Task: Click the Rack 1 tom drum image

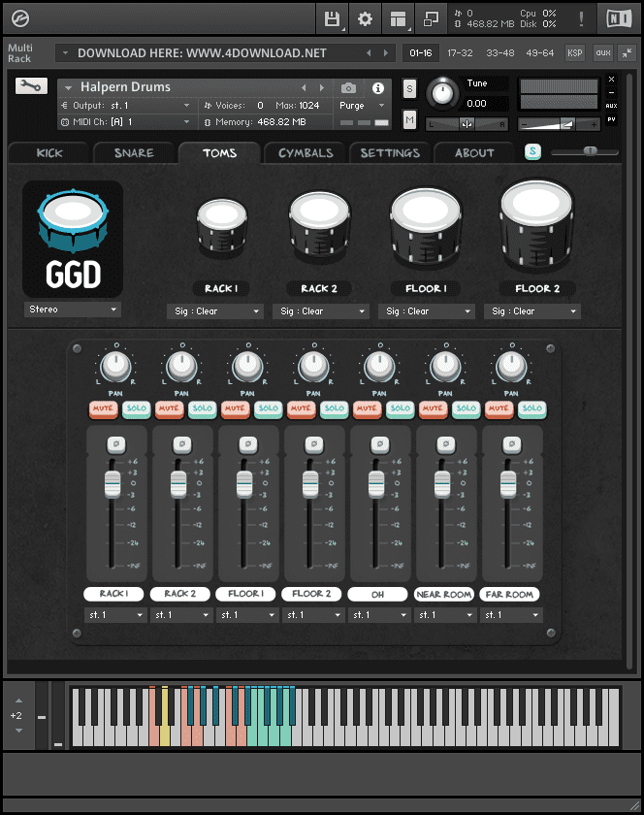Action: click(x=222, y=228)
